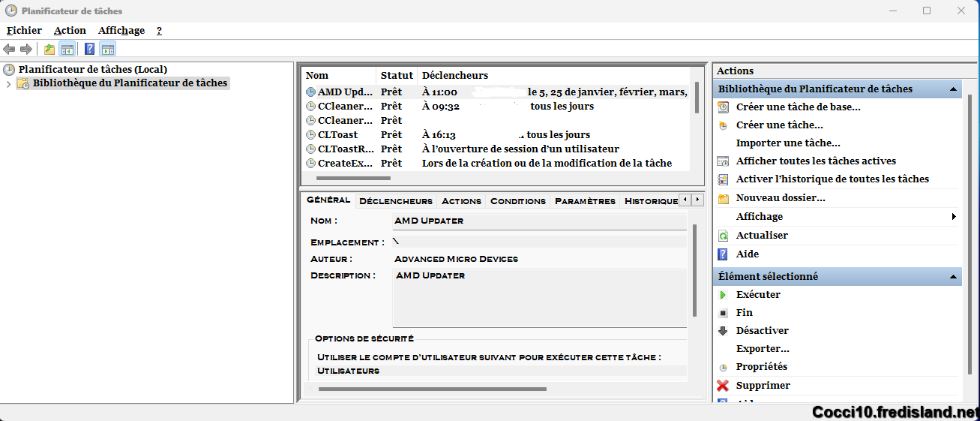Click the green Actualiser icon
The height and width of the screenshot is (421, 980).
(723, 236)
